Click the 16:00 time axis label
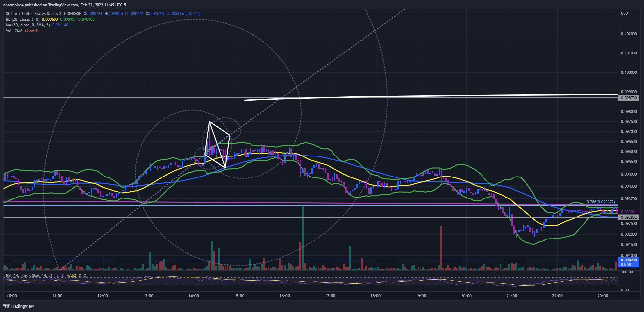The height and width of the screenshot is (312, 644). 285,296
